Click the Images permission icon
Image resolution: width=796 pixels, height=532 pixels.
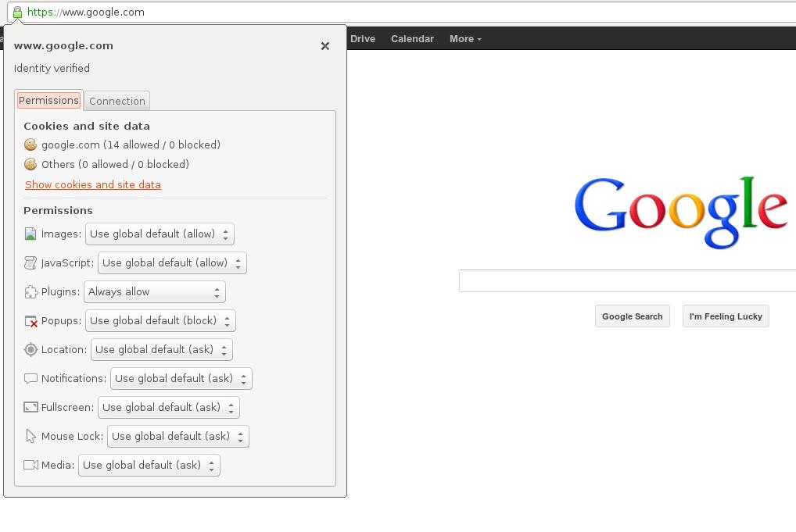(30, 234)
